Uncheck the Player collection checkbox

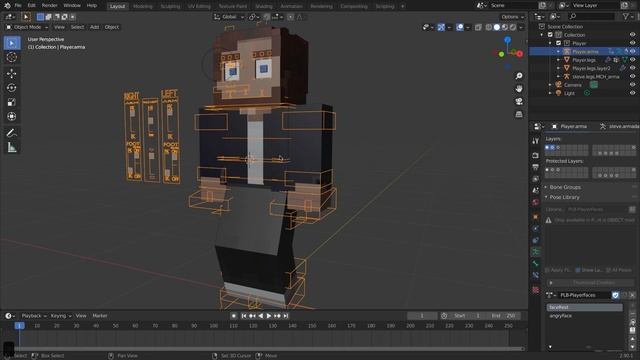click(x=558, y=43)
